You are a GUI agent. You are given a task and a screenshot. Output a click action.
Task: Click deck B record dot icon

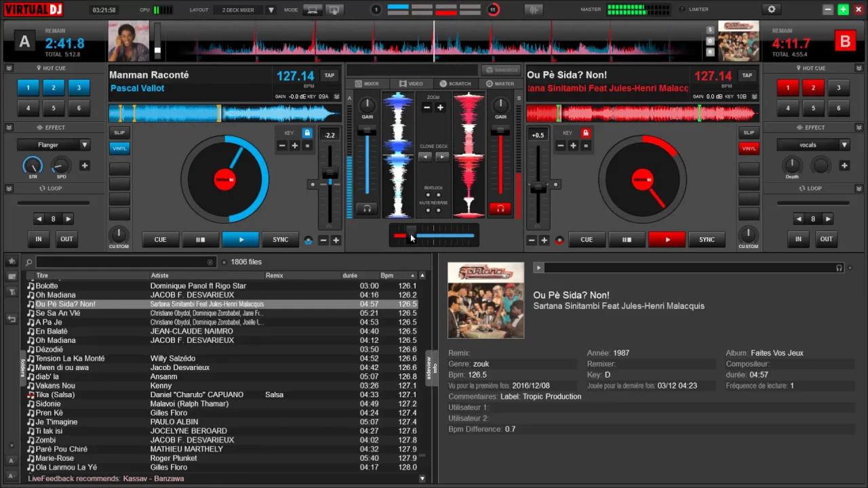(x=559, y=240)
